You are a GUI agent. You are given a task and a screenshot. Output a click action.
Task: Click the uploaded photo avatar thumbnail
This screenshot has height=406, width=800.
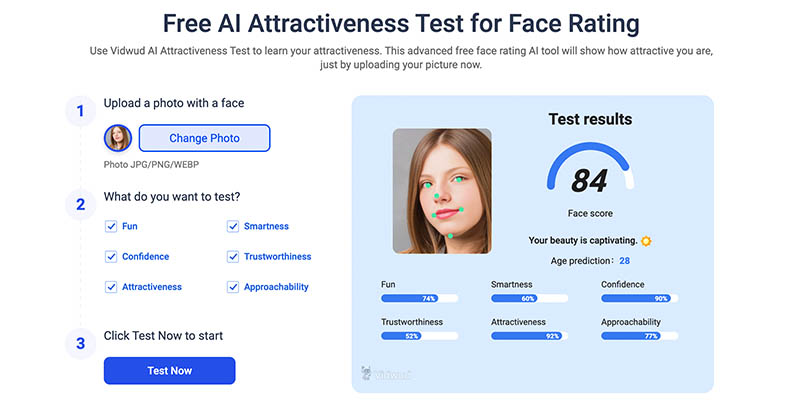pos(118,138)
